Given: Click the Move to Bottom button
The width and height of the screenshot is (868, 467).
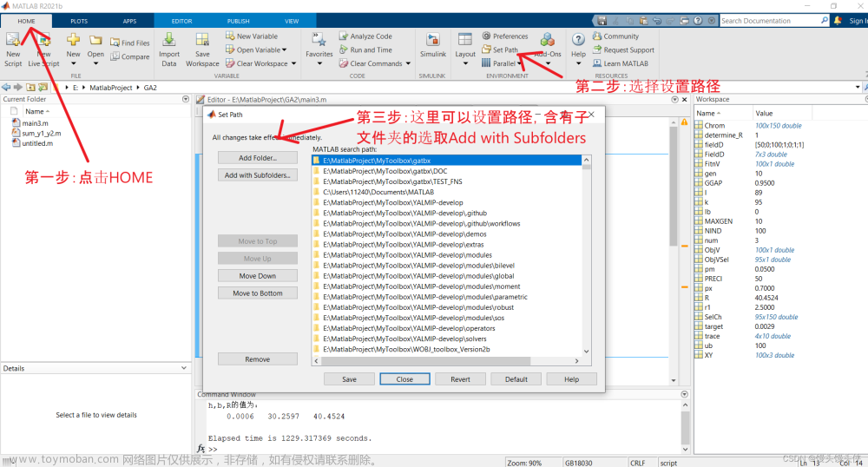Looking at the screenshot, I should [x=258, y=293].
